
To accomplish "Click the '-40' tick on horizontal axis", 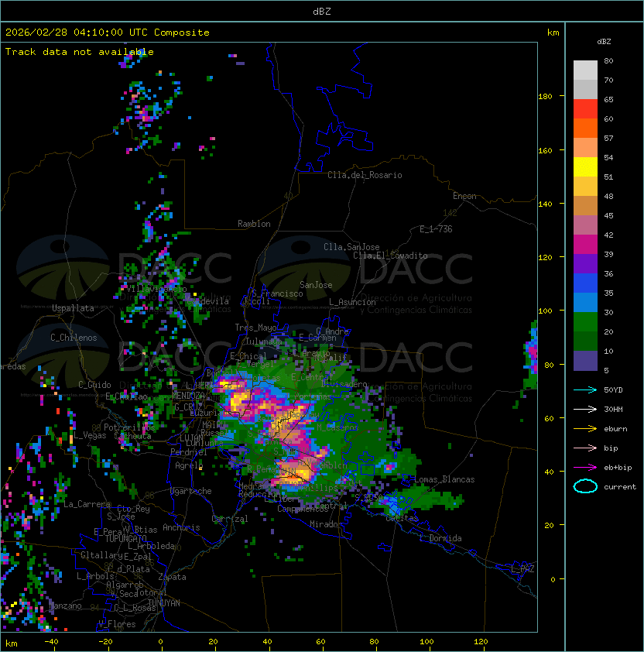I will (x=51, y=642).
